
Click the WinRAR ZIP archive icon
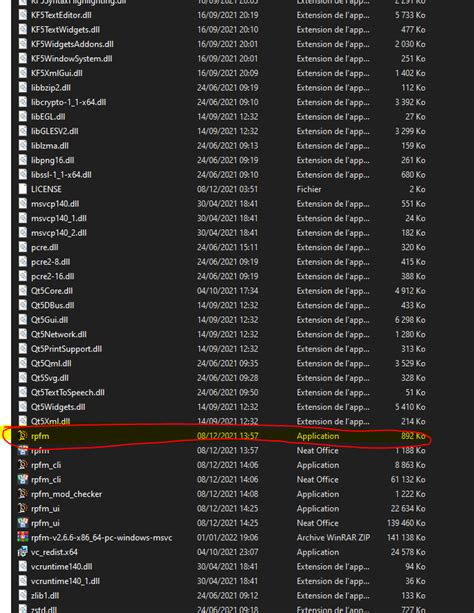click(23, 537)
